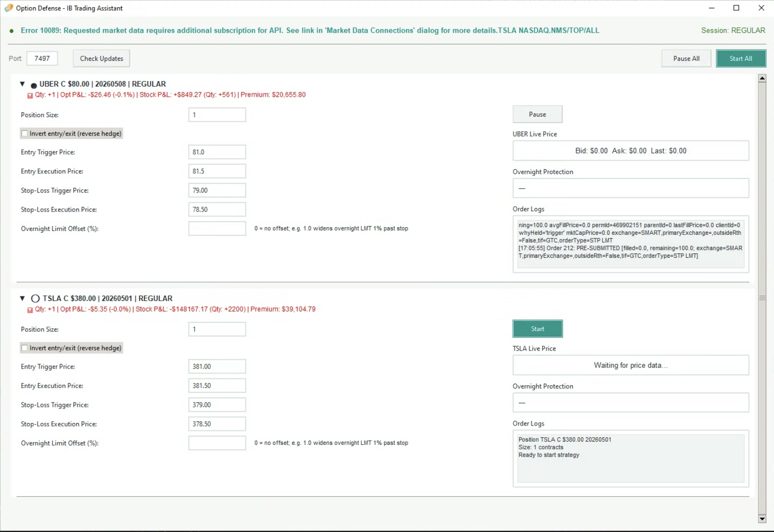Click the red icon beside UBER Qty line

(x=30, y=95)
